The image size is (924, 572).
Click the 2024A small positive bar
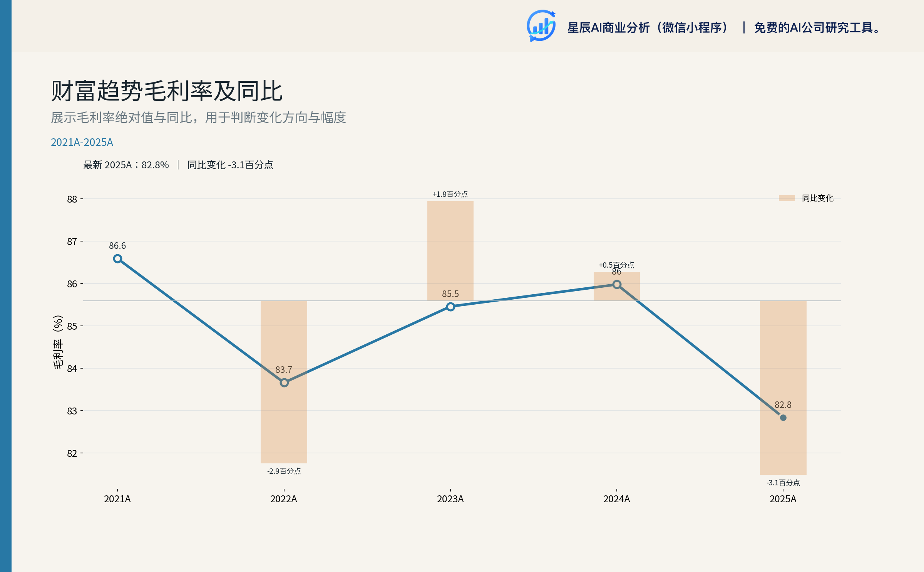[617, 286]
